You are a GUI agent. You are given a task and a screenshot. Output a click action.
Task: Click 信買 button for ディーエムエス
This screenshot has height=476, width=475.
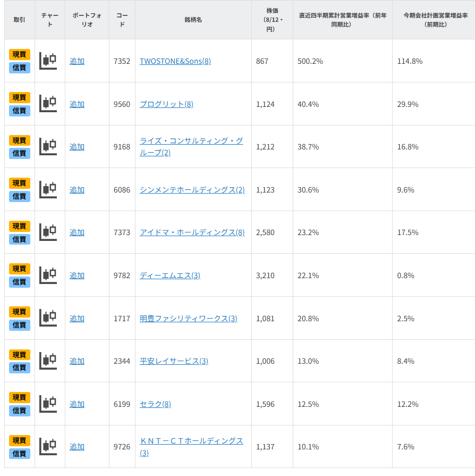(x=20, y=282)
